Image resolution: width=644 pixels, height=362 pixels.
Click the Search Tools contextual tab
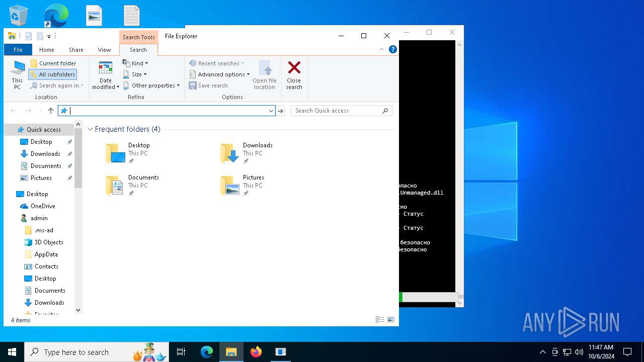point(139,37)
